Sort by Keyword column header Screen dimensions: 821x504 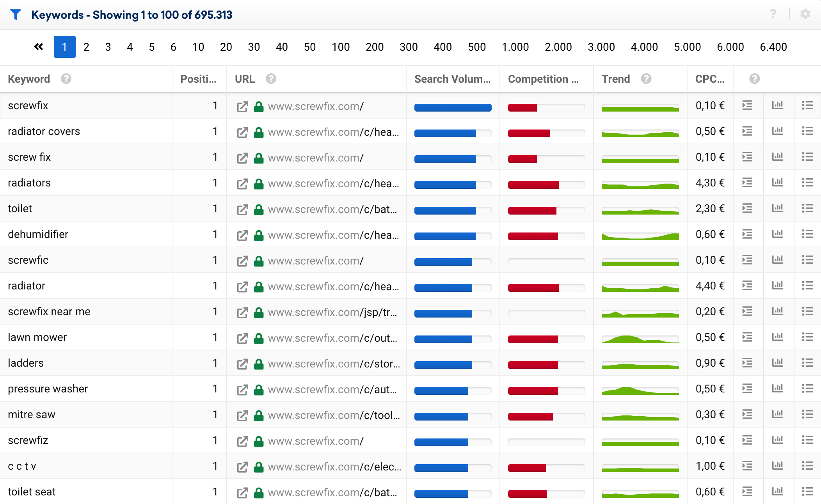click(29, 79)
